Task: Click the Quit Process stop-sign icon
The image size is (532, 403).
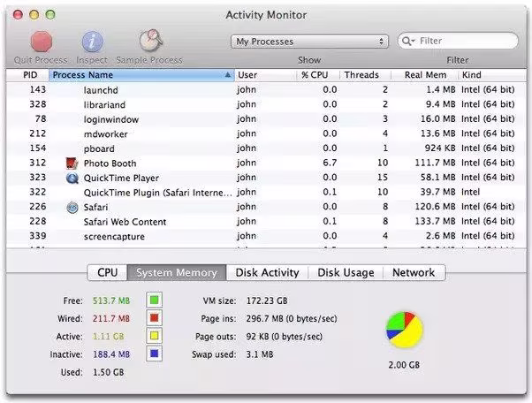Action: click(41, 42)
